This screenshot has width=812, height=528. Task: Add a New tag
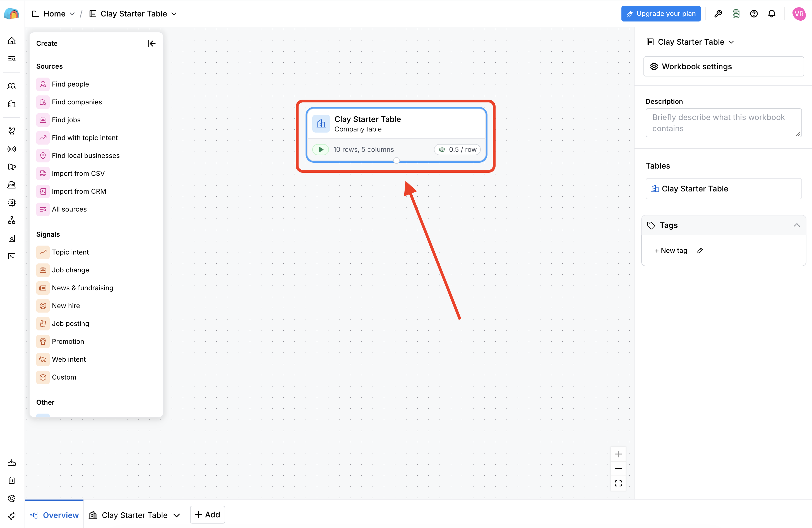(x=671, y=251)
